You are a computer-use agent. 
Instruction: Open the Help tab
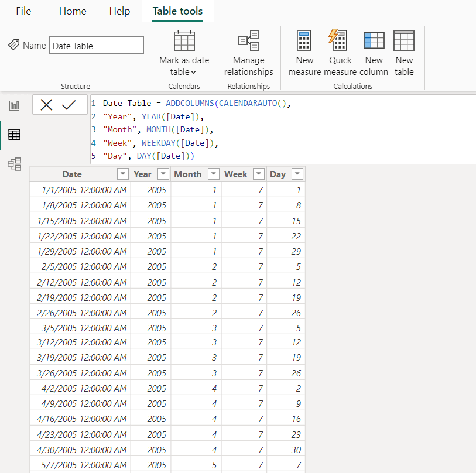119,11
